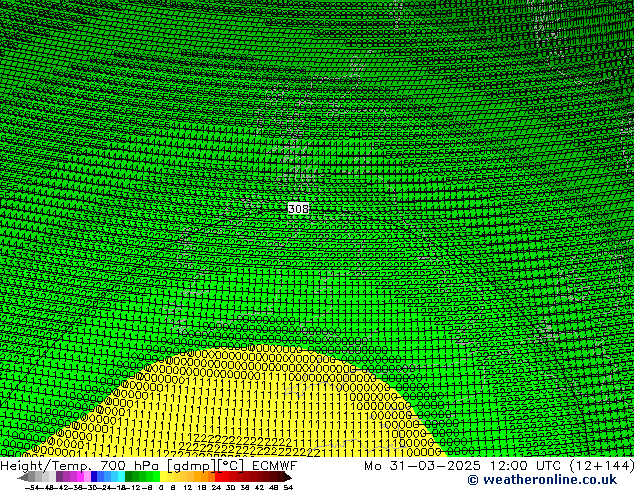Open the weatheronline.co.uk credit link
Screen dimensions: 634x490
tap(542, 480)
